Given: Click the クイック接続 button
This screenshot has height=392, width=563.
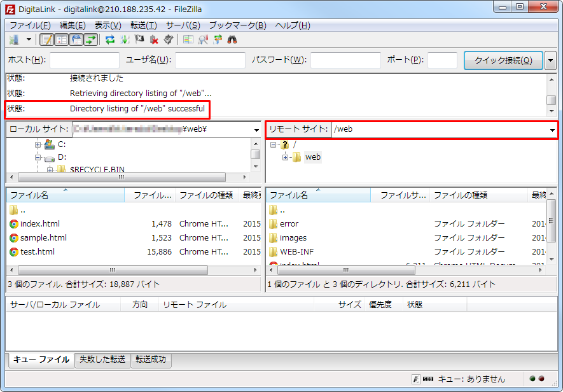Looking at the screenshot, I should 503,60.
